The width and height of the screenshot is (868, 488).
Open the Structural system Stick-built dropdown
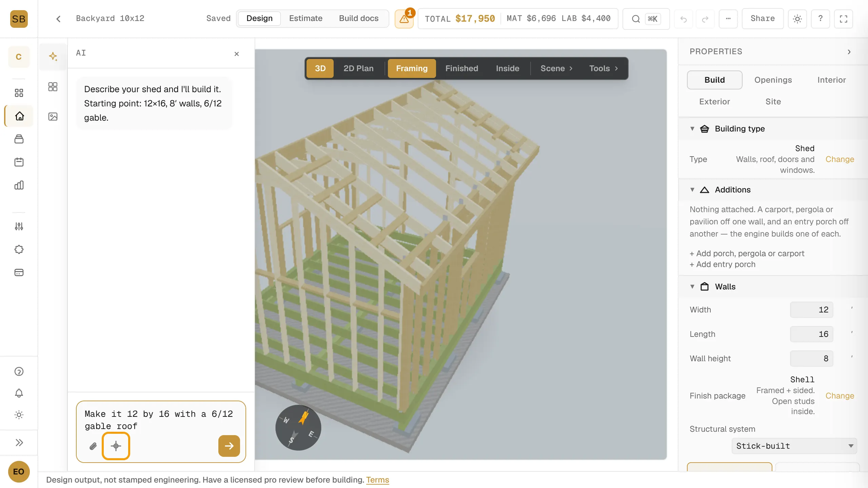(x=794, y=446)
